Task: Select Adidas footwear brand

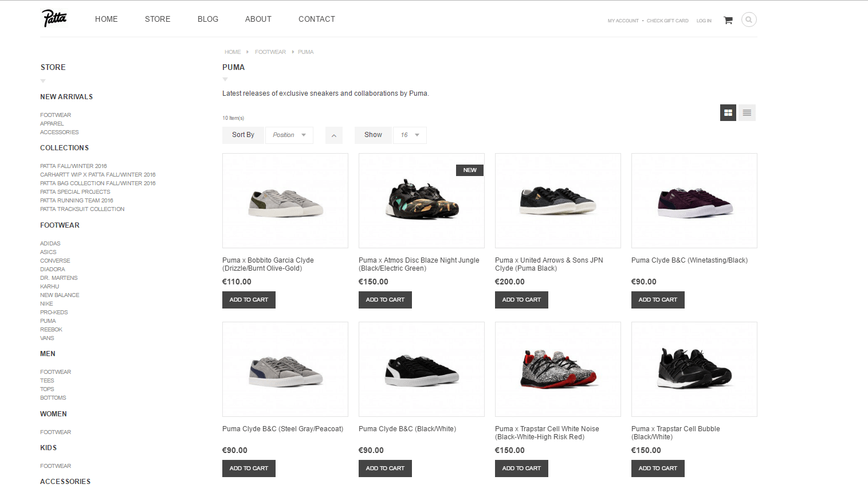Action: point(50,244)
